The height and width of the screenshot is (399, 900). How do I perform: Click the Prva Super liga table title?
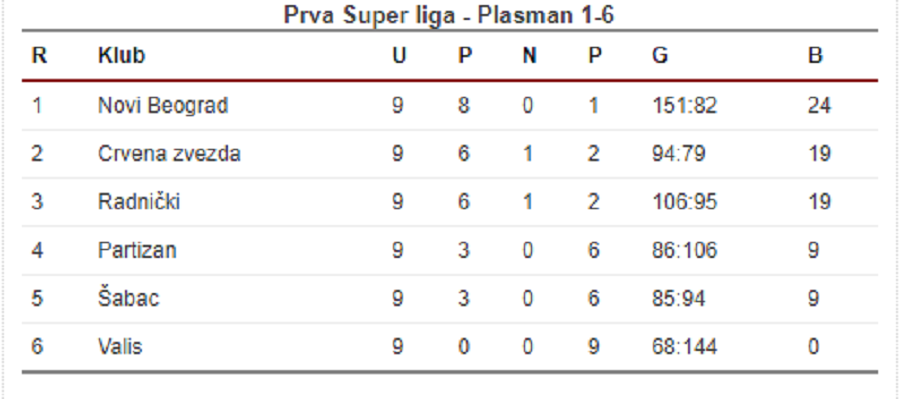click(x=449, y=15)
